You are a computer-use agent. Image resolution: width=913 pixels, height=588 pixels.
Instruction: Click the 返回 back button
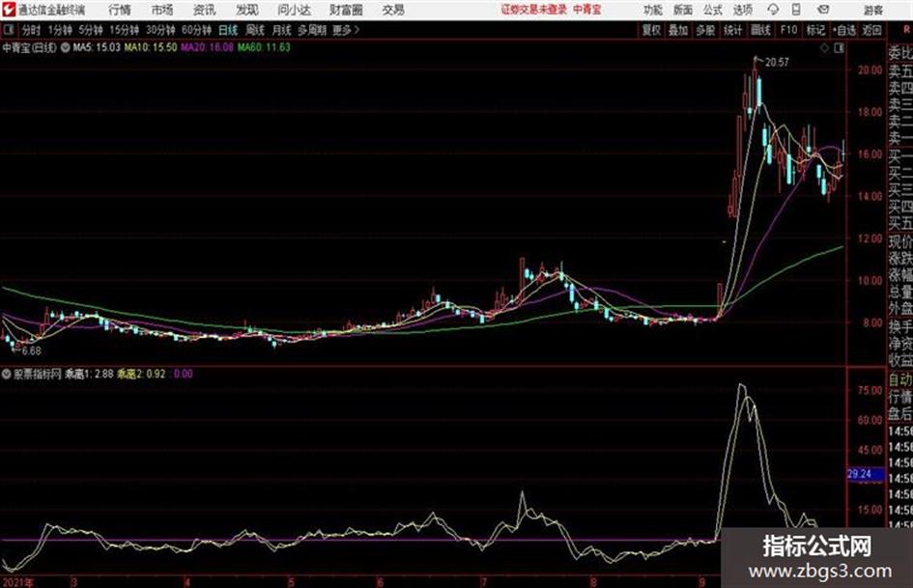click(872, 30)
